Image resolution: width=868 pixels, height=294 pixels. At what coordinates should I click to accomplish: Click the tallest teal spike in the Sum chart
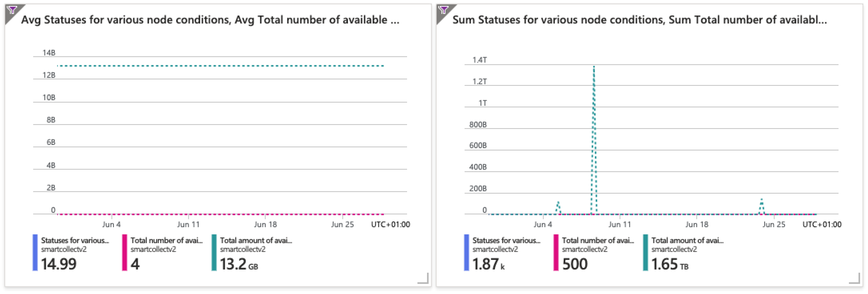pos(594,101)
